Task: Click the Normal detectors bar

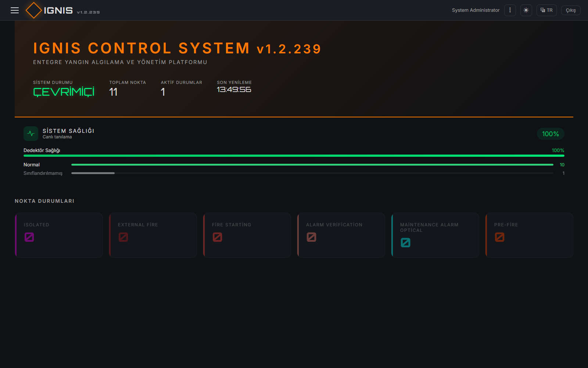Action: pyautogui.click(x=312, y=165)
